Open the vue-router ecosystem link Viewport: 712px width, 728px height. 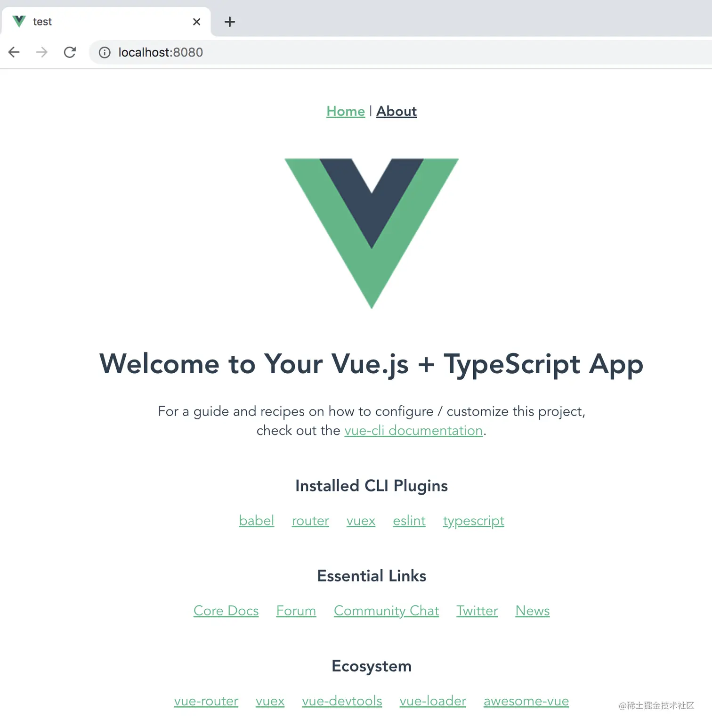[x=206, y=701]
